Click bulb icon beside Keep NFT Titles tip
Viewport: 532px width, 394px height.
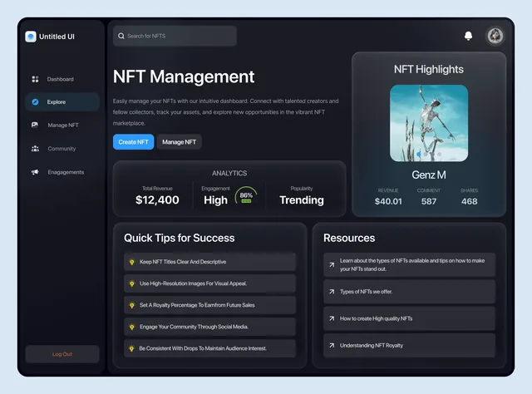pyautogui.click(x=132, y=262)
